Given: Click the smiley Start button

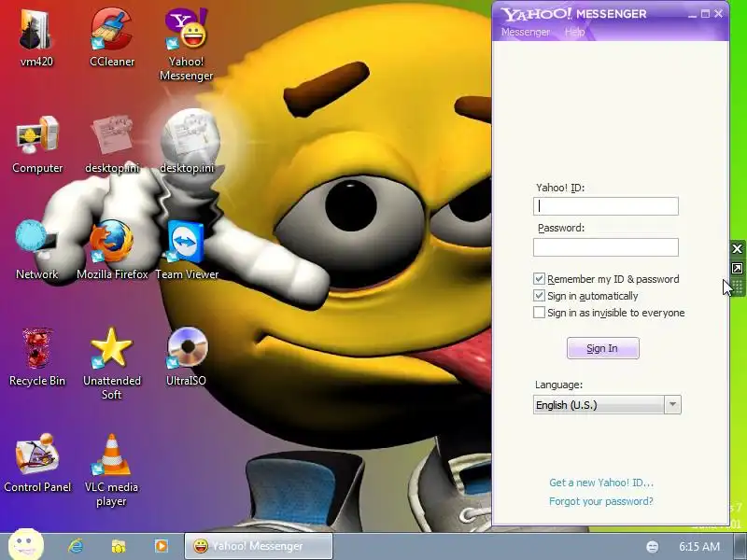Looking at the screenshot, I should pyautogui.click(x=26, y=544).
